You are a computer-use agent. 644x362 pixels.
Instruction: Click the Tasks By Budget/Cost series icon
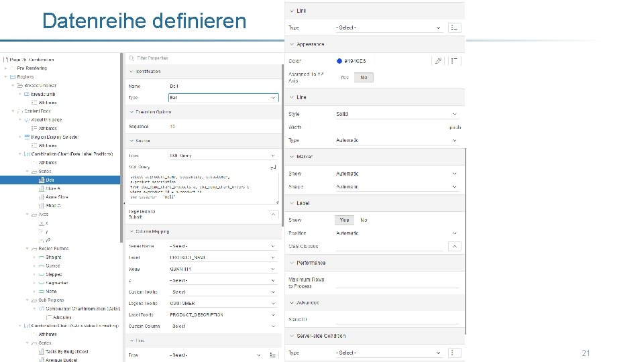click(x=42, y=351)
